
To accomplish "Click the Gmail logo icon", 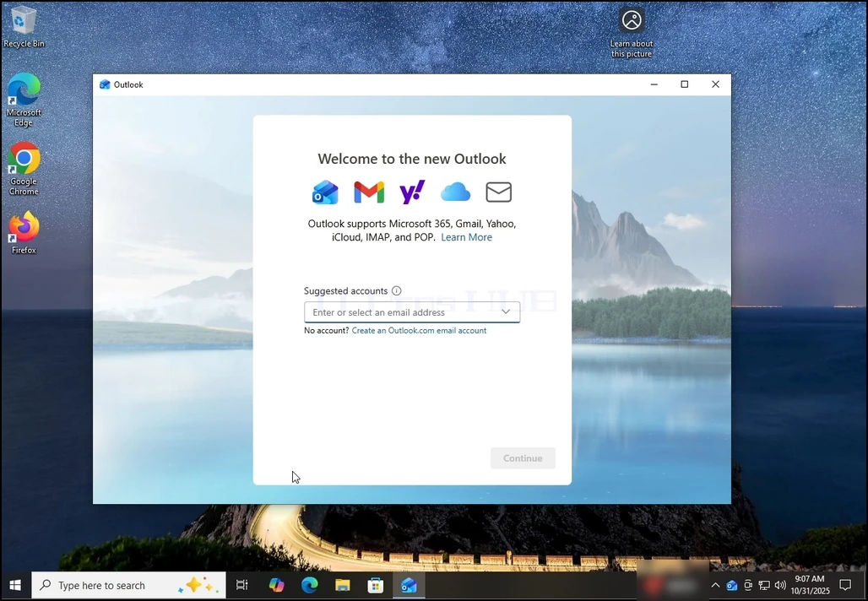I will [x=369, y=192].
